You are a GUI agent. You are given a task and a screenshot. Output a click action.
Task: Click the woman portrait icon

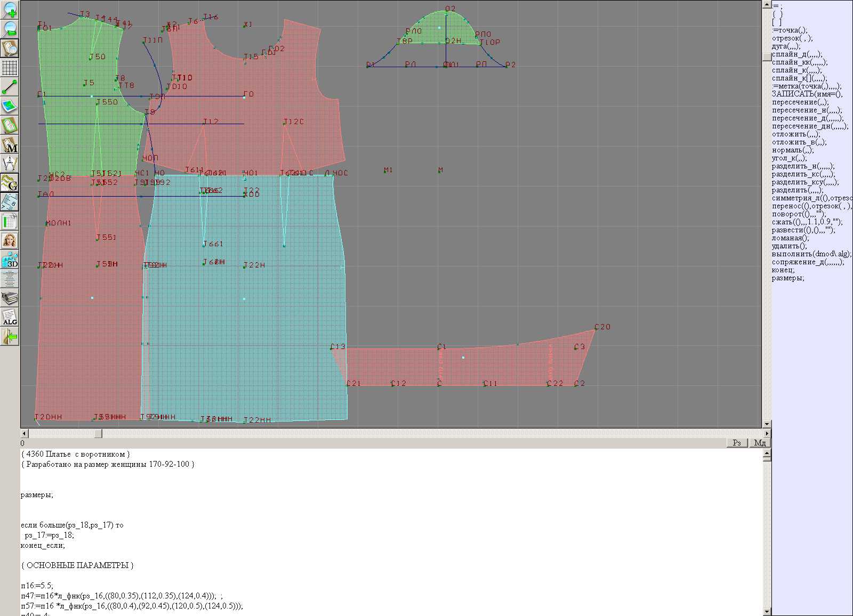click(x=10, y=240)
